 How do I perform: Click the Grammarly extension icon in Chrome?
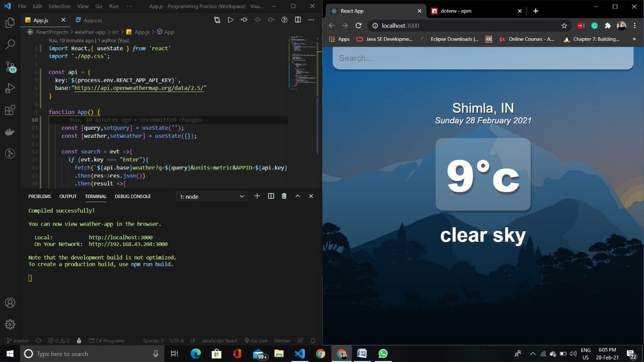[595, 25]
